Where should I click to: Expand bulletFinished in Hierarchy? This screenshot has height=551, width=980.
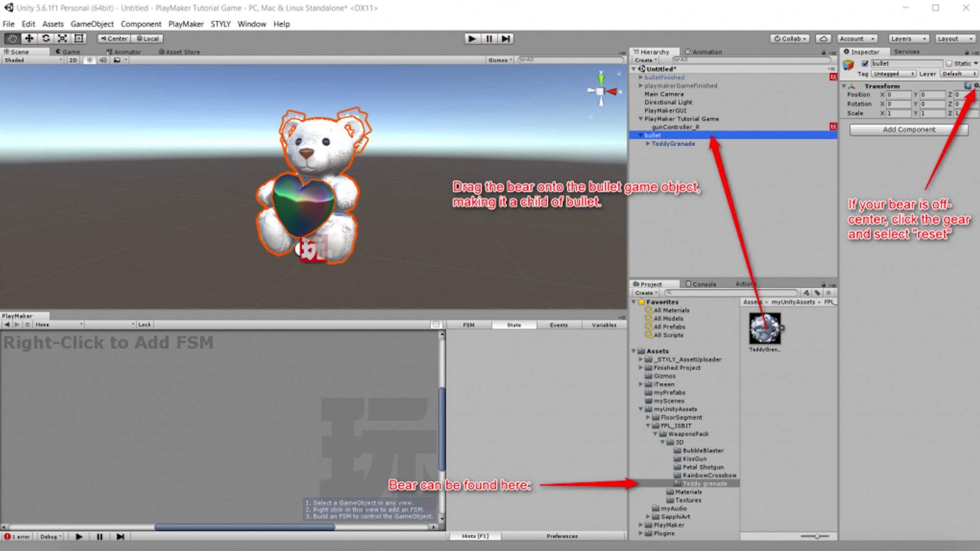[x=640, y=77]
